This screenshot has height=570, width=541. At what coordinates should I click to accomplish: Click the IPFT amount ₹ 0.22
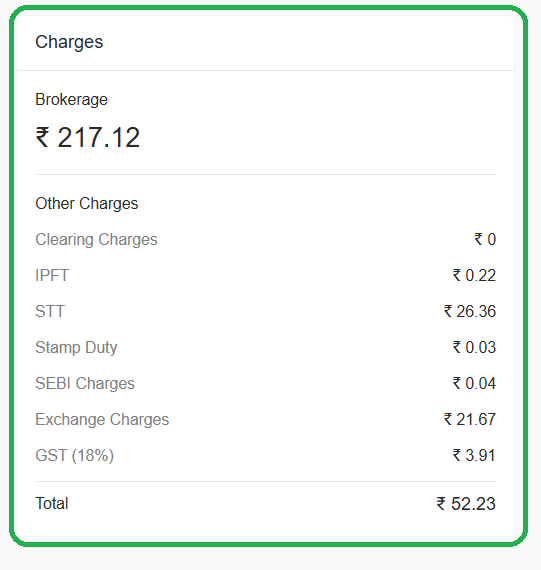(474, 275)
